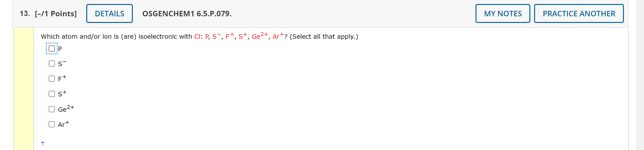Toggle the F⁺ option
Viewport: 644px width, 150px height.
tap(52, 78)
